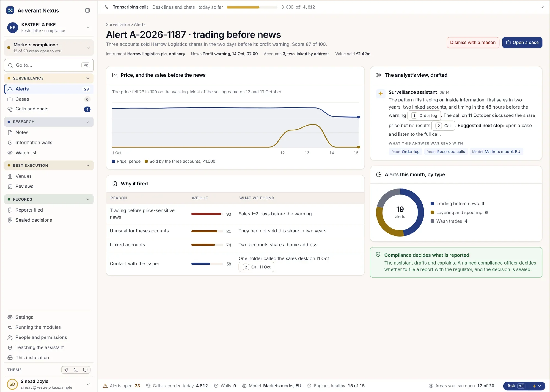Open the Reports filed page
Image resolution: width=550 pixels, height=392 pixels.
point(49,210)
